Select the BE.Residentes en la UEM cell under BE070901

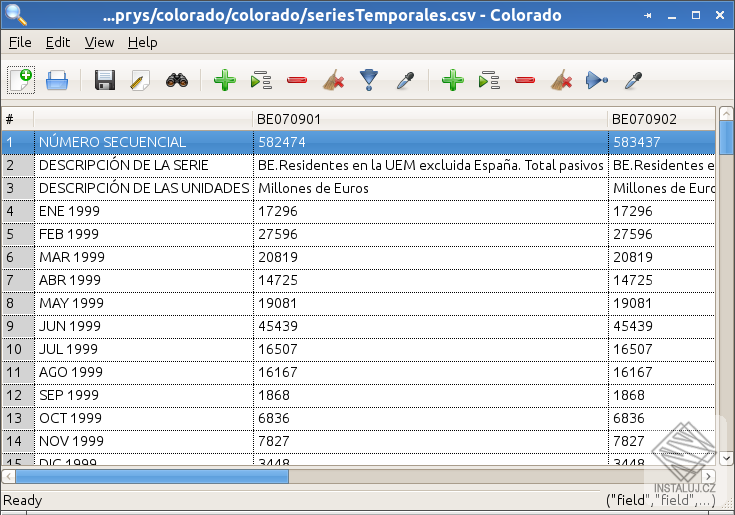(431, 165)
